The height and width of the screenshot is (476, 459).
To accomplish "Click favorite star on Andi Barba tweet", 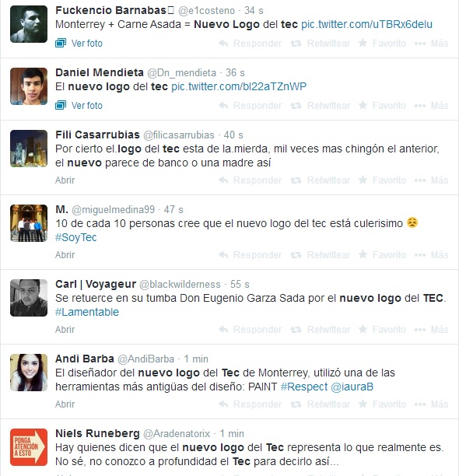I will [363, 404].
